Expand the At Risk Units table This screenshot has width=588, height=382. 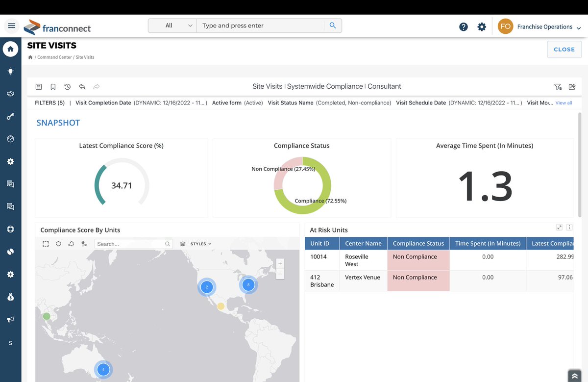(559, 227)
